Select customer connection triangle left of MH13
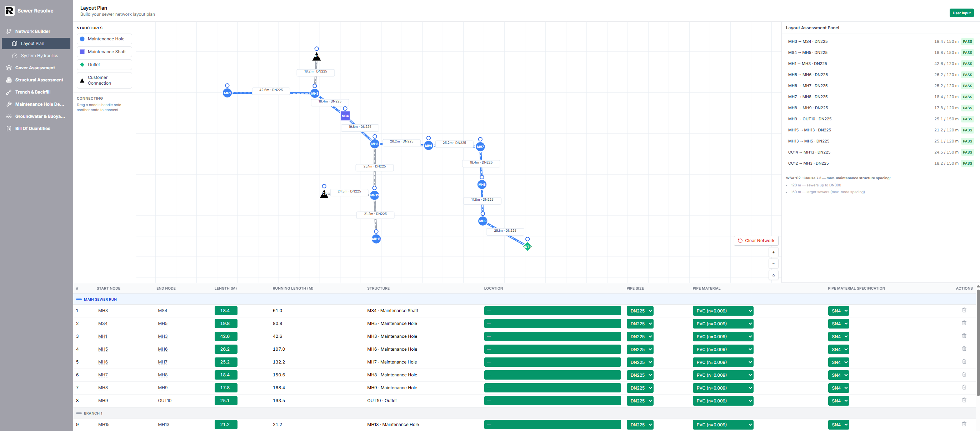This screenshot has height=431, width=980. point(324,194)
